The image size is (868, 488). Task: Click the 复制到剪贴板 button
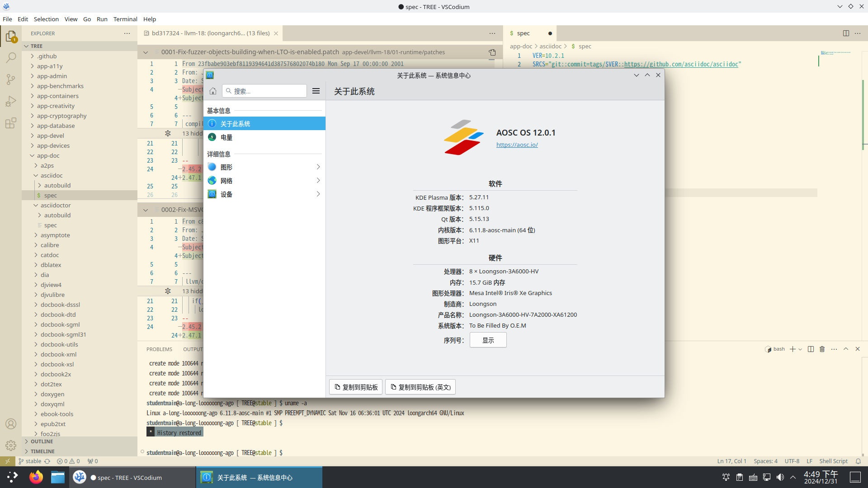click(355, 387)
